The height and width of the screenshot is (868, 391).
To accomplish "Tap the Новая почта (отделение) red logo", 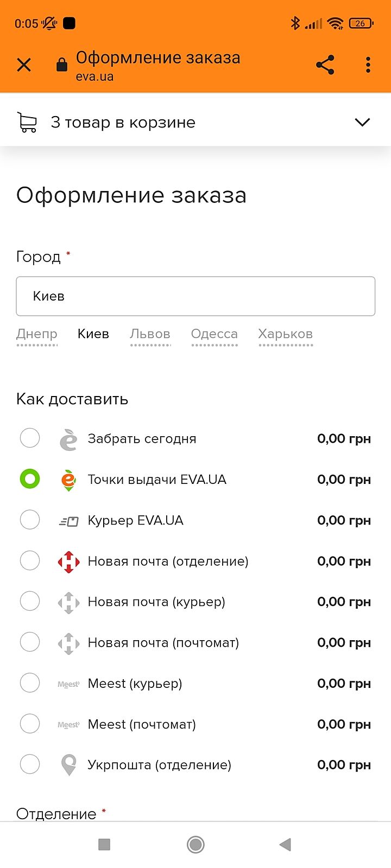I will (68, 561).
